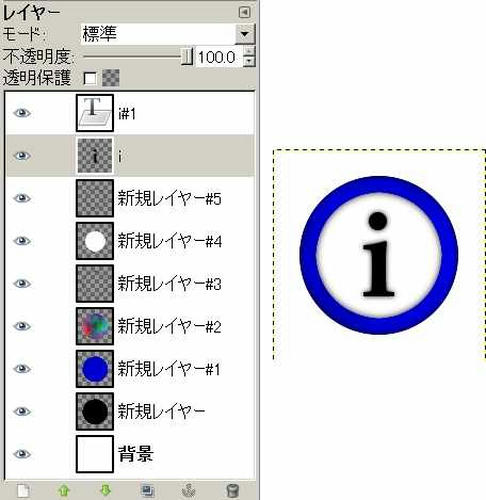This screenshot has height=500, width=486.
Task: Click the レイヤー panel title
Action: [x=31, y=12]
